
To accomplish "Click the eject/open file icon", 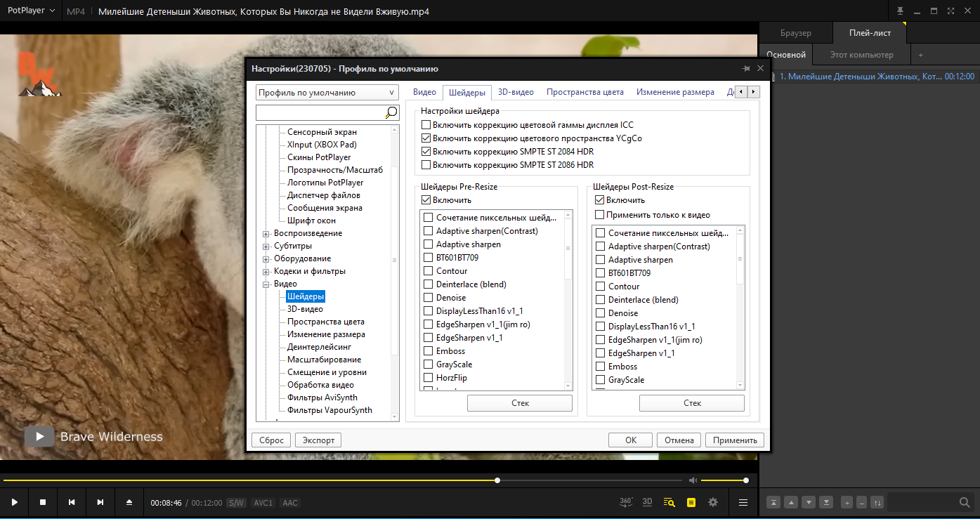I will click(129, 502).
